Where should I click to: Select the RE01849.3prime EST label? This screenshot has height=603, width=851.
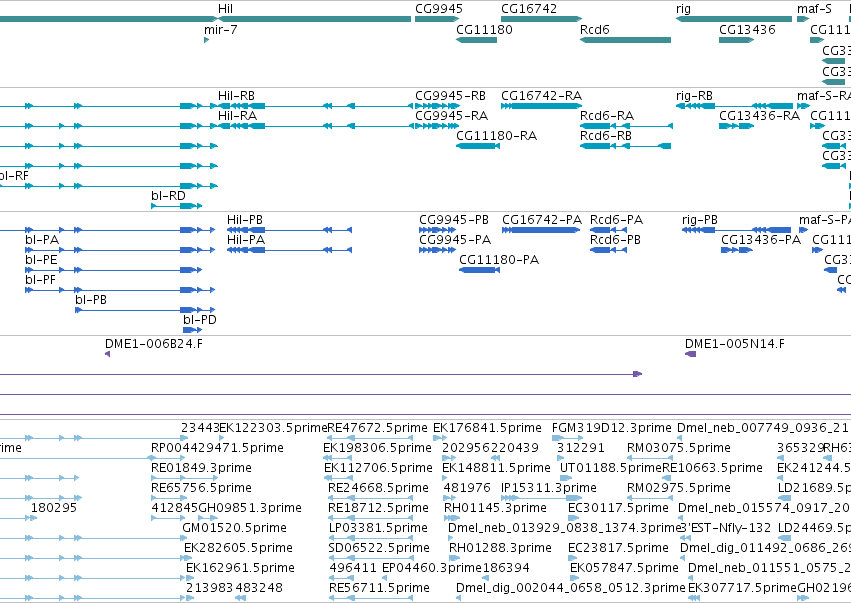[x=201, y=468]
